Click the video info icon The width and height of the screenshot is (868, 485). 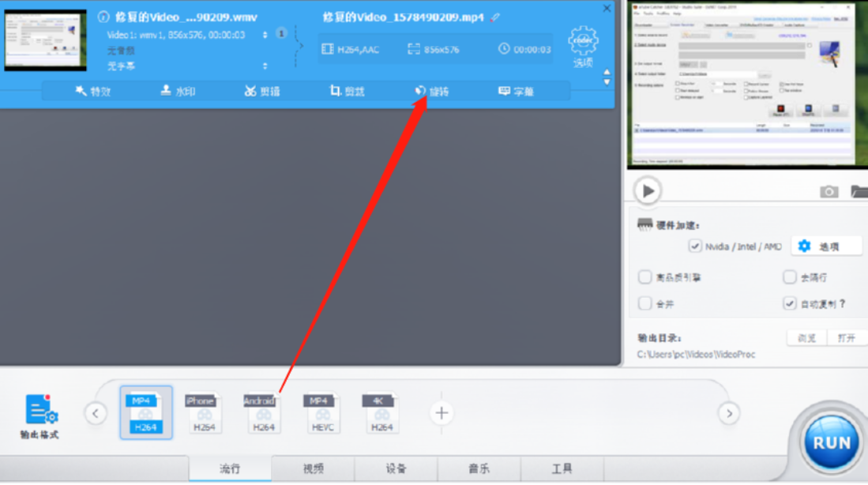[x=103, y=17]
